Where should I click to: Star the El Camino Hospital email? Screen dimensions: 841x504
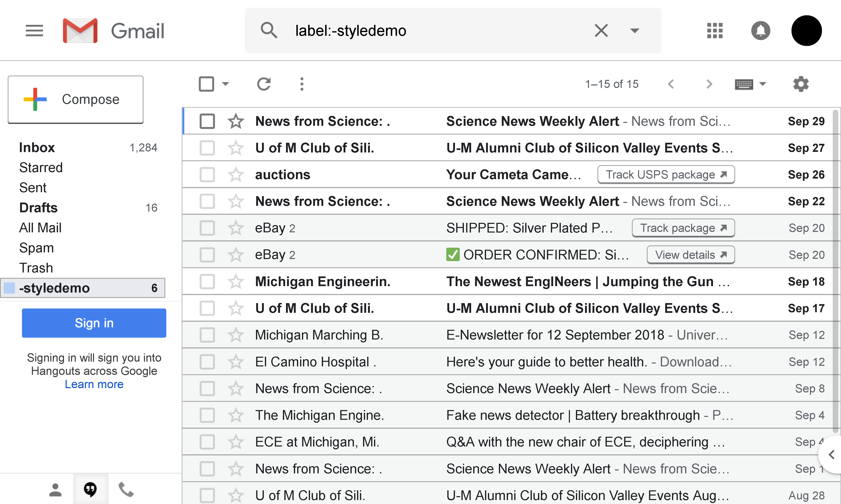click(236, 362)
